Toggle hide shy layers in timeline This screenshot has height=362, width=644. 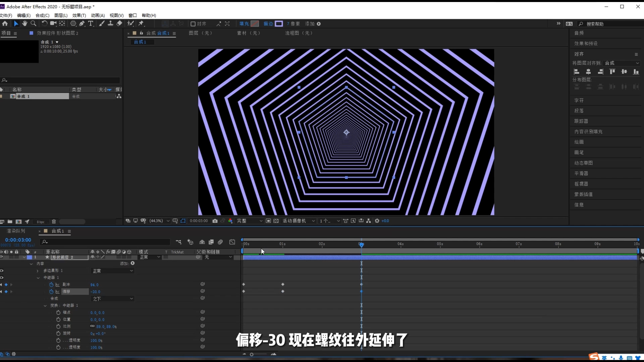(202, 242)
